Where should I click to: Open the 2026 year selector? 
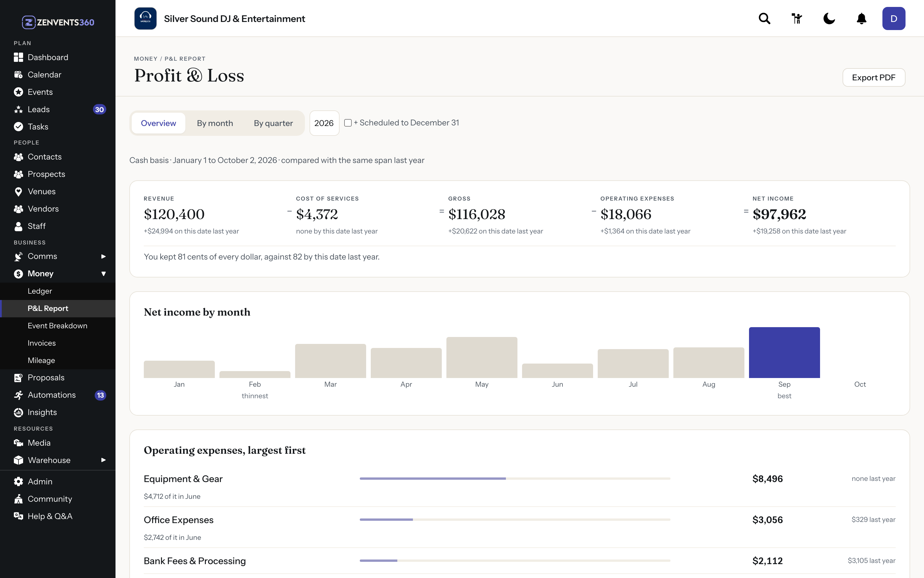tap(324, 123)
